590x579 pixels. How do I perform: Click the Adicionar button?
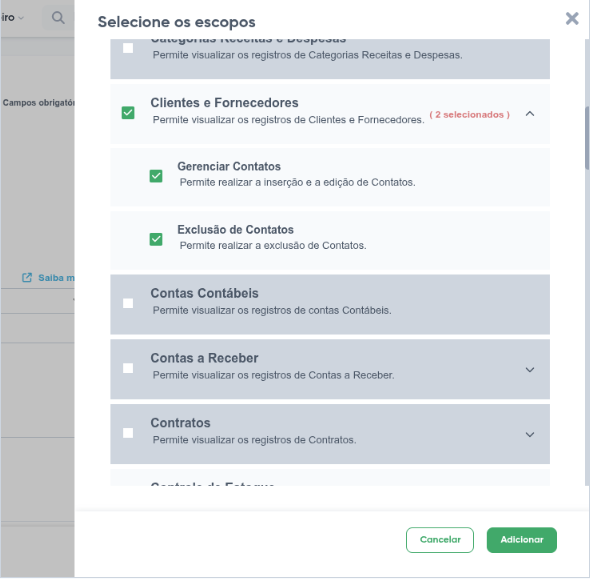[522, 540]
